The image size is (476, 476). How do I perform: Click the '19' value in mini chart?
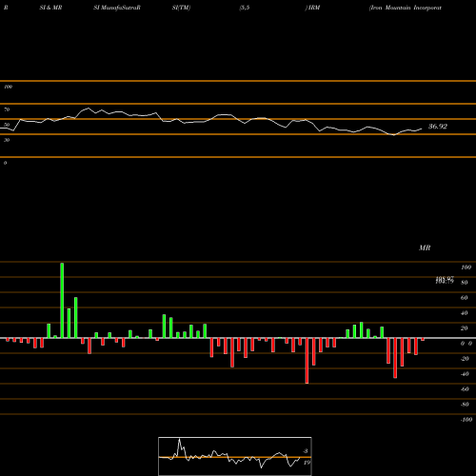tap(307, 463)
